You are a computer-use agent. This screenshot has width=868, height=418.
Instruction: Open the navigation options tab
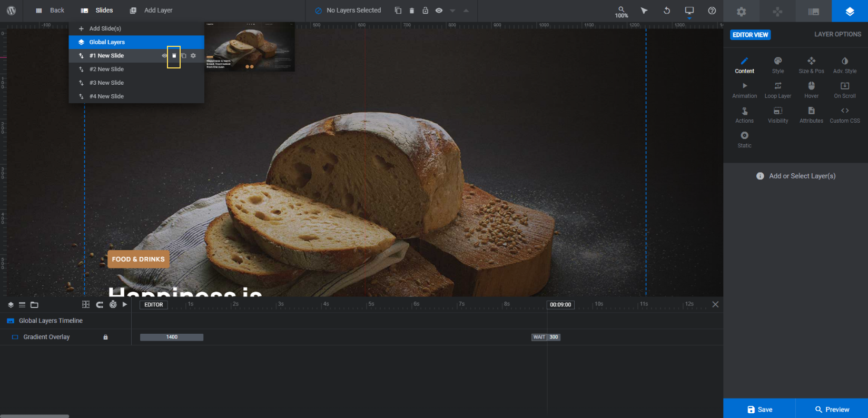[x=777, y=11]
